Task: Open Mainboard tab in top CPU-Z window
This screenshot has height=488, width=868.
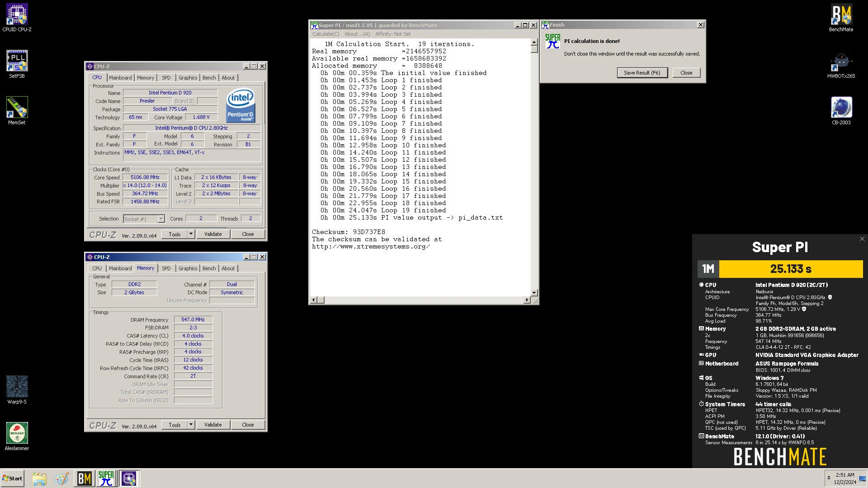Action: (120, 78)
